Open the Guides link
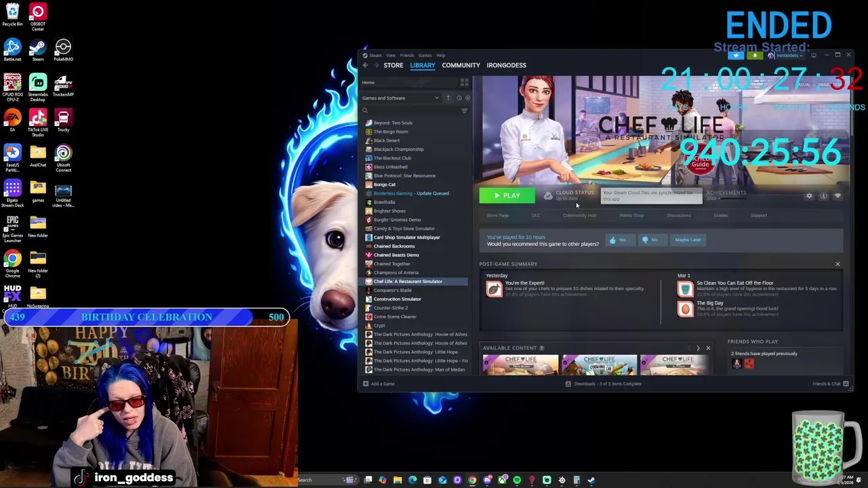 coord(721,216)
